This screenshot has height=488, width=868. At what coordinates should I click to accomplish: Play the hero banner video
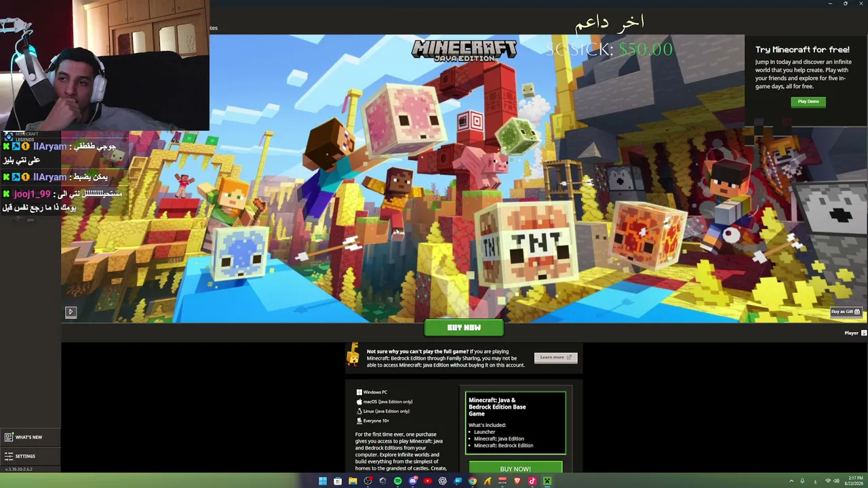click(x=71, y=312)
